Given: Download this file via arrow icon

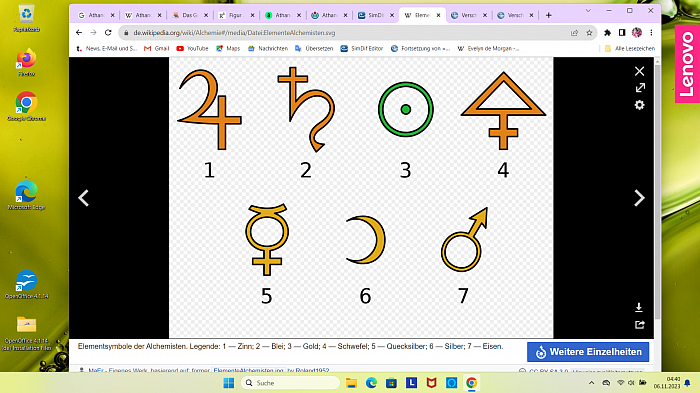Looking at the screenshot, I should [639, 307].
